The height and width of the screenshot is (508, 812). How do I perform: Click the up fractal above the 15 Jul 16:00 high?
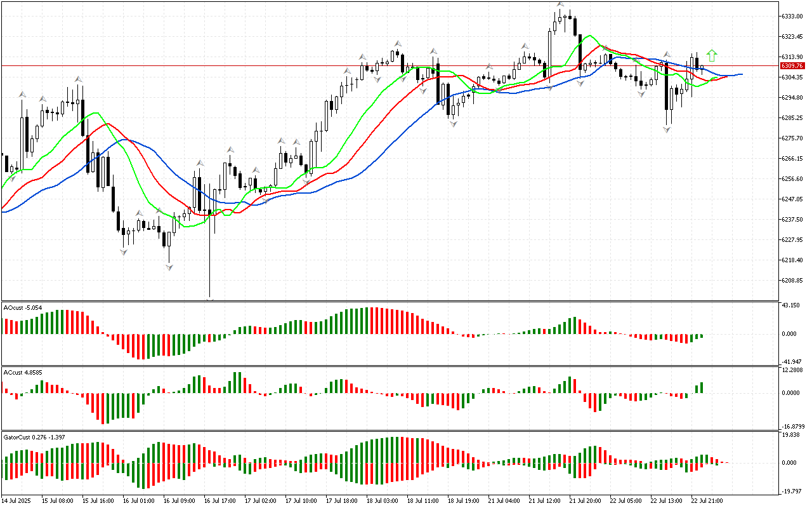coord(78,79)
